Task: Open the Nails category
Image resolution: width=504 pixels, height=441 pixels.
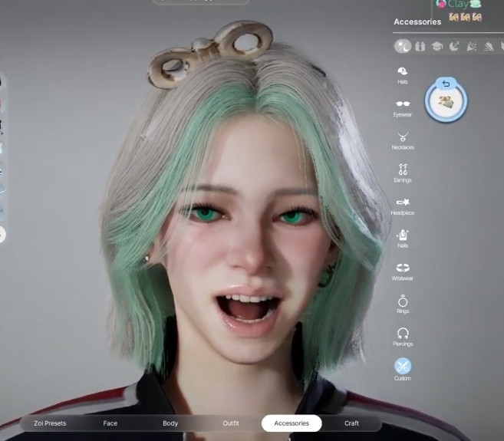Action: (x=403, y=236)
